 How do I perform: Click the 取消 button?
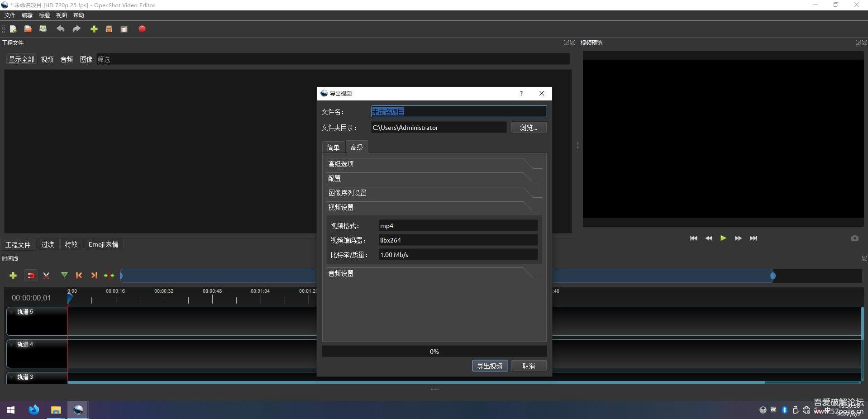(x=529, y=366)
